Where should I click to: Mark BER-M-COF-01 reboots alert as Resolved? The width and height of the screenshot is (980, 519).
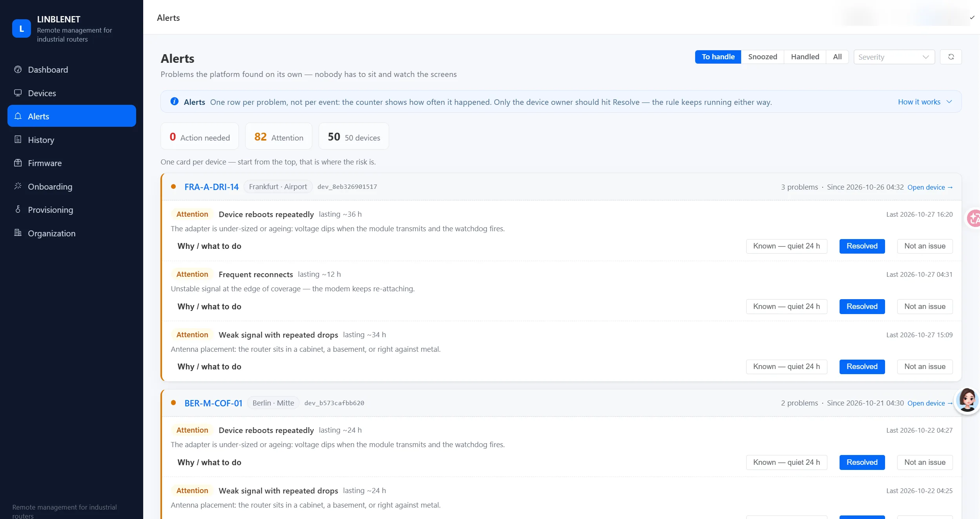point(862,462)
